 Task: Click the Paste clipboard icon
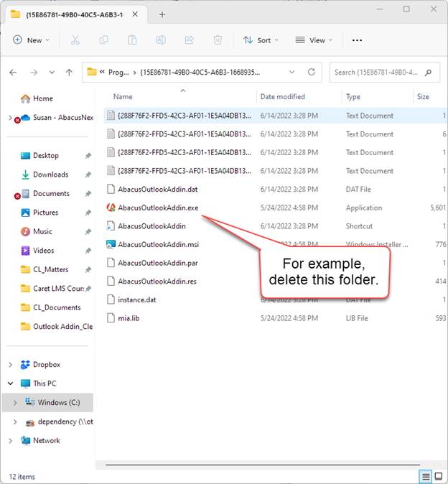point(133,40)
